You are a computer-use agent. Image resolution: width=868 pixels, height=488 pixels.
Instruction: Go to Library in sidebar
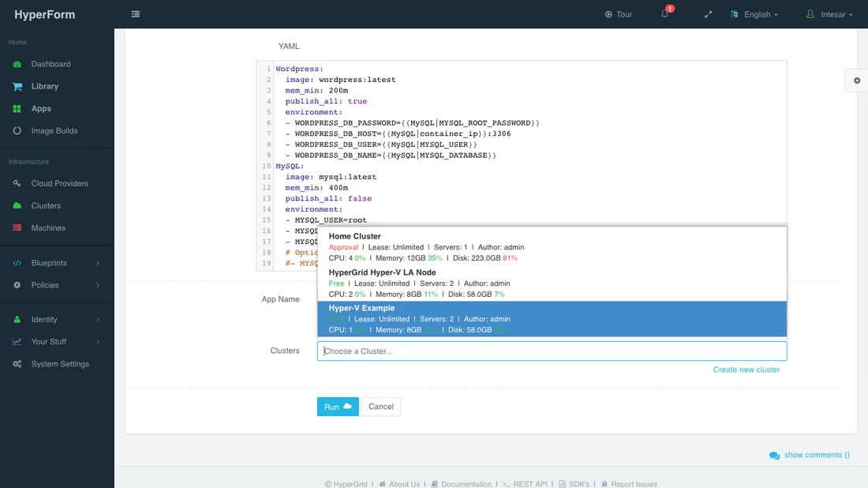[45, 86]
